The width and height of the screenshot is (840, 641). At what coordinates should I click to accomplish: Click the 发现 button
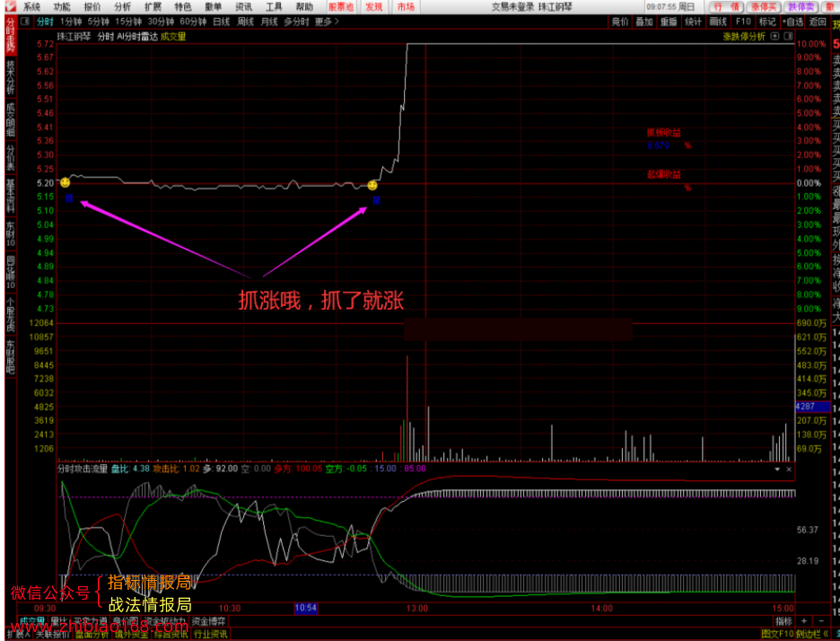[x=374, y=7]
